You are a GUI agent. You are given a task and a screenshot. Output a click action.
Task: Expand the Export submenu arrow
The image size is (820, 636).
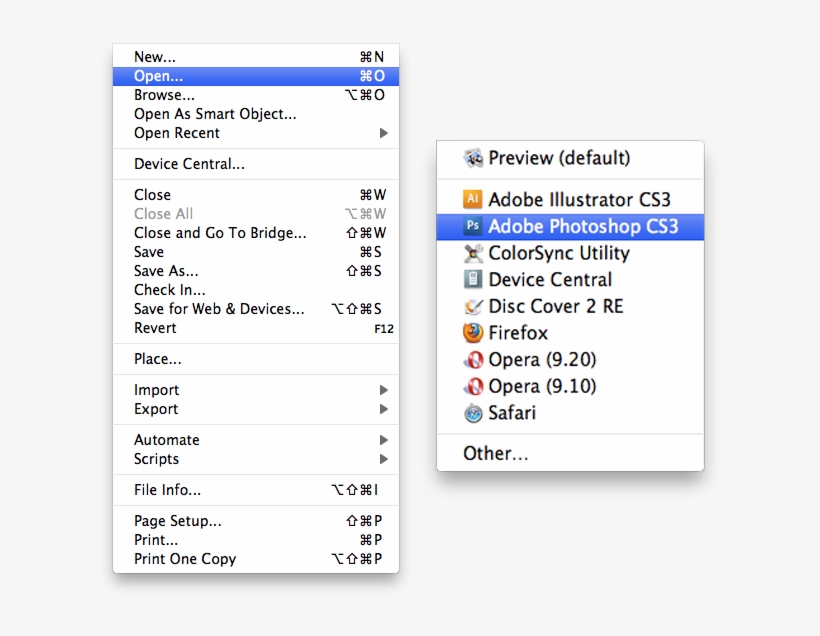pyautogui.click(x=385, y=409)
